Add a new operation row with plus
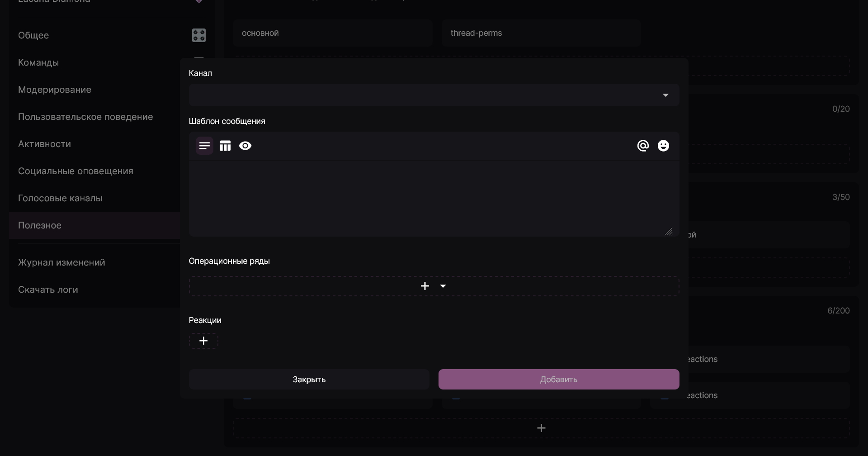Screen dimensions: 868x456 (x=425, y=286)
